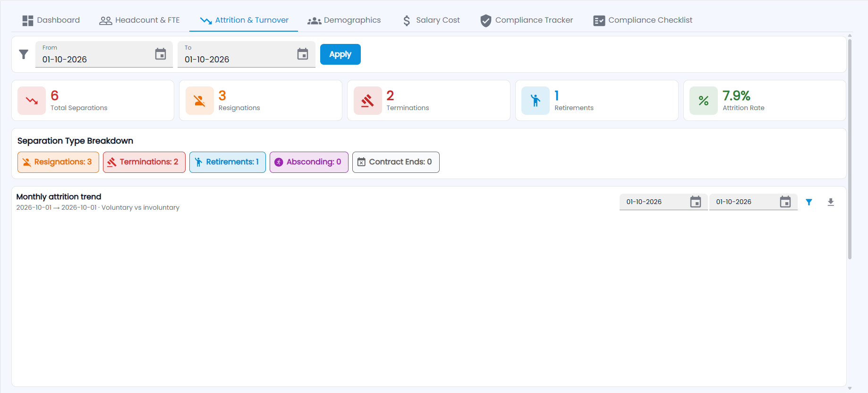Viewport: 868px width, 393px height.
Task: Click the Apply button
Action: (340, 54)
